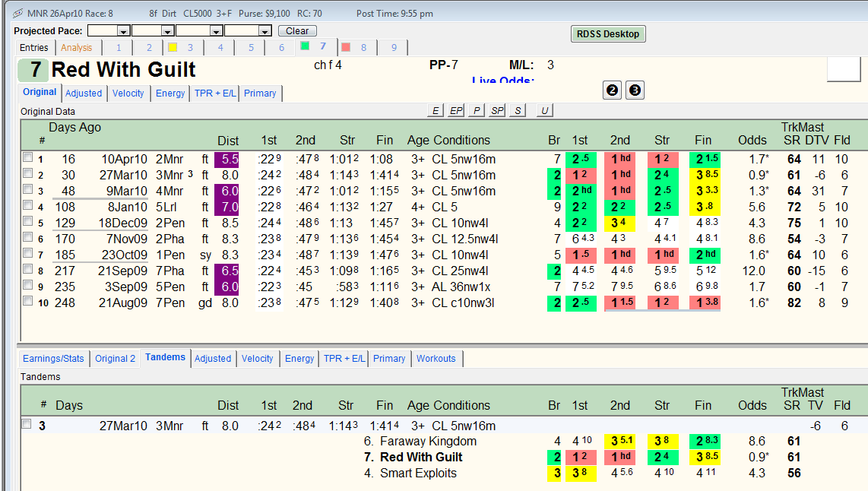
Task: Click the SR value 82 in line 10
Action: coord(794,303)
